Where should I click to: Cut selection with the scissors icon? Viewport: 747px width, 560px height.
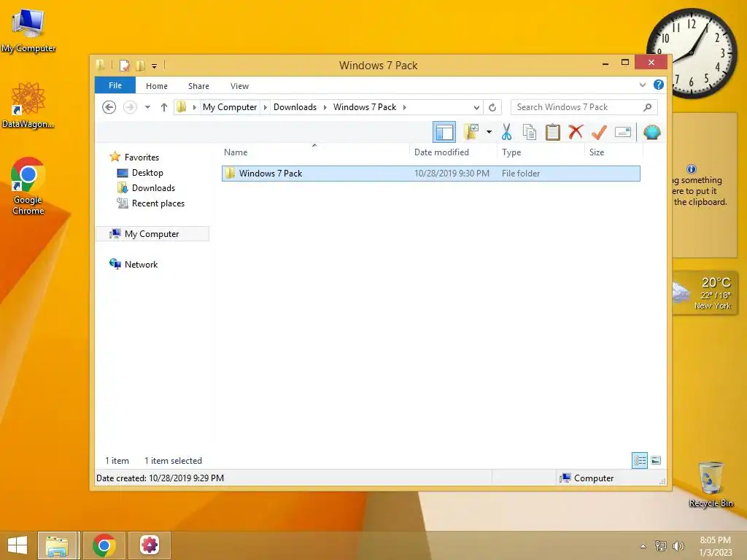coord(506,132)
